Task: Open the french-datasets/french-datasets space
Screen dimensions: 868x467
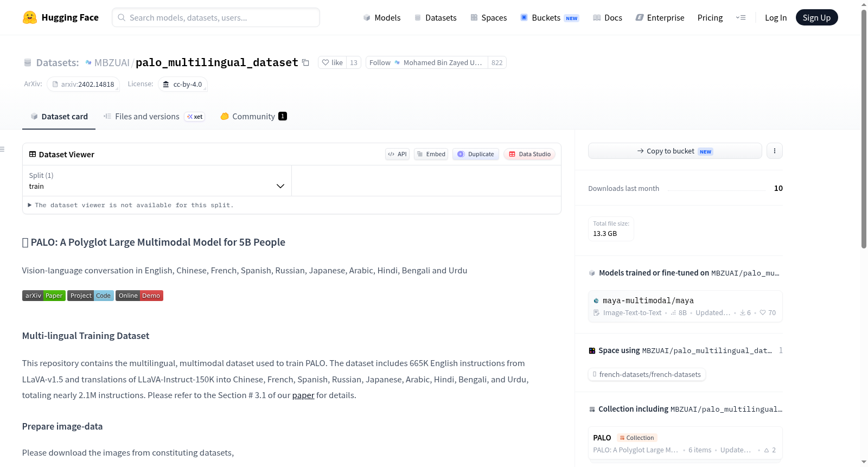Action: click(x=647, y=374)
